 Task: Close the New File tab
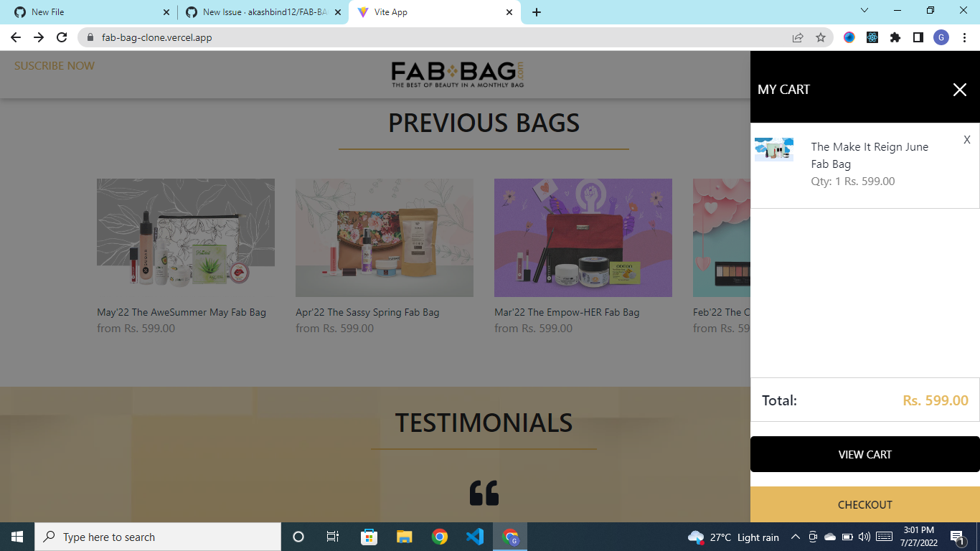[x=166, y=12]
